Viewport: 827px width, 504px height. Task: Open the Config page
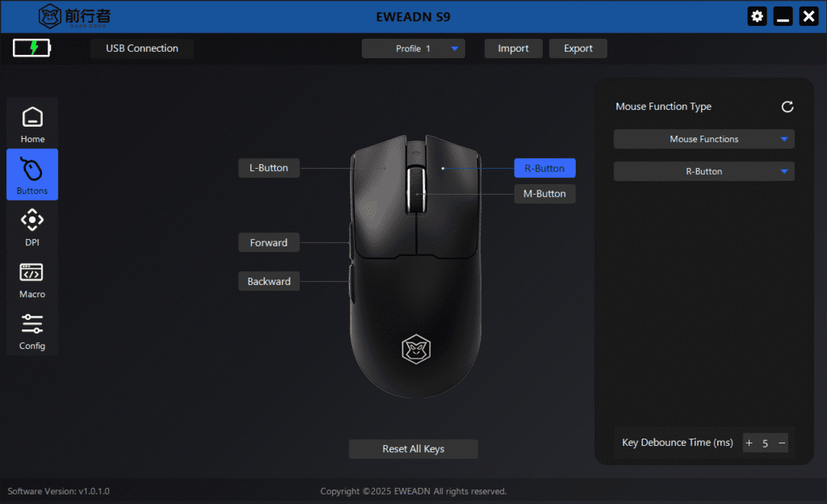click(32, 330)
